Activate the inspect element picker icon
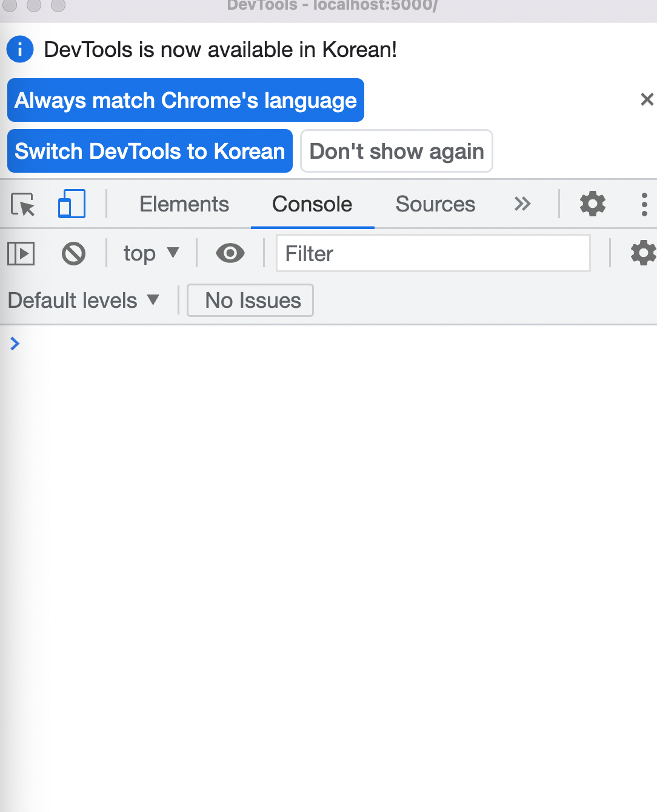This screenshot has width=657, height=812. [23, 204]
